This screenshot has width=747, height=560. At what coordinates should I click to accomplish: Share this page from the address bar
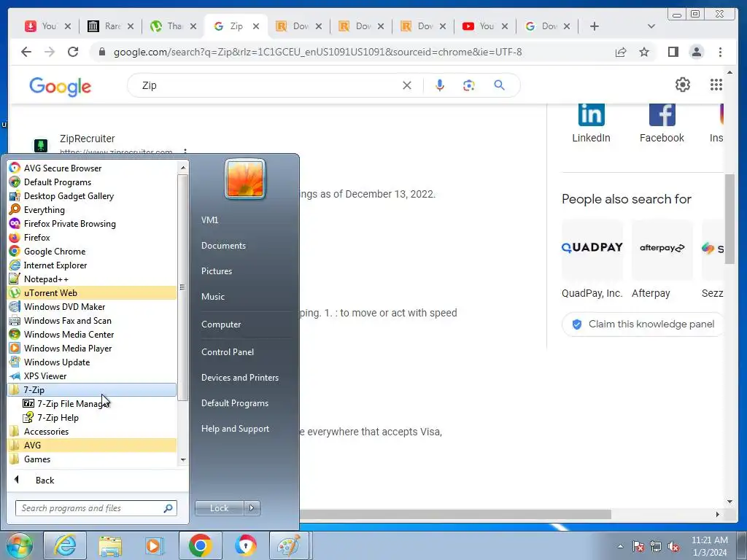(620, 52)
